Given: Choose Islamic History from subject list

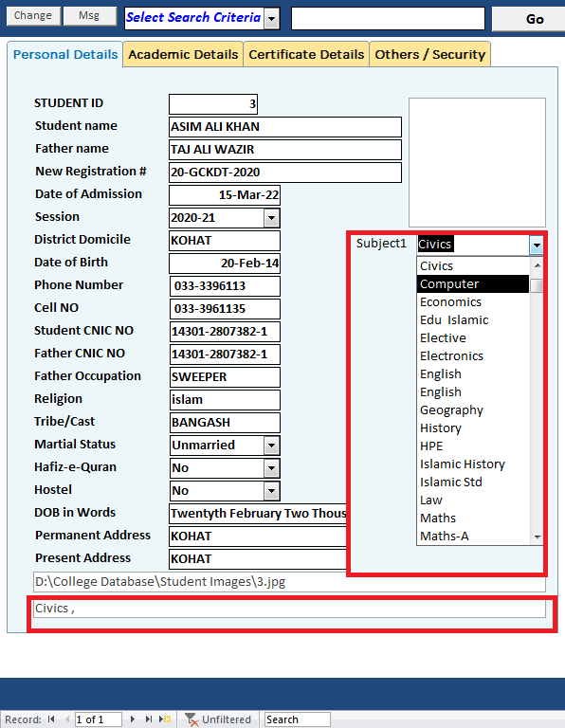Looking at the screenshot, I should click(x=473, y=464).
